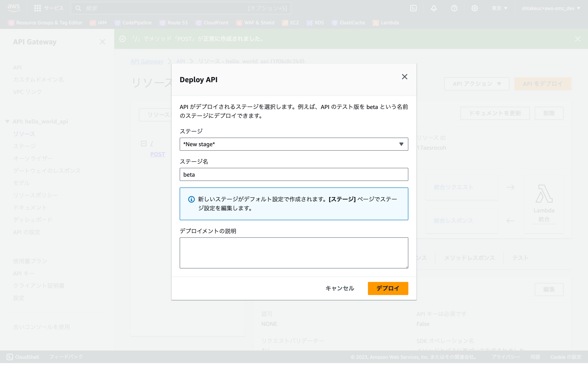
Task: Open the WAF & Shield favorite shortcut
Action: point(255,23)
